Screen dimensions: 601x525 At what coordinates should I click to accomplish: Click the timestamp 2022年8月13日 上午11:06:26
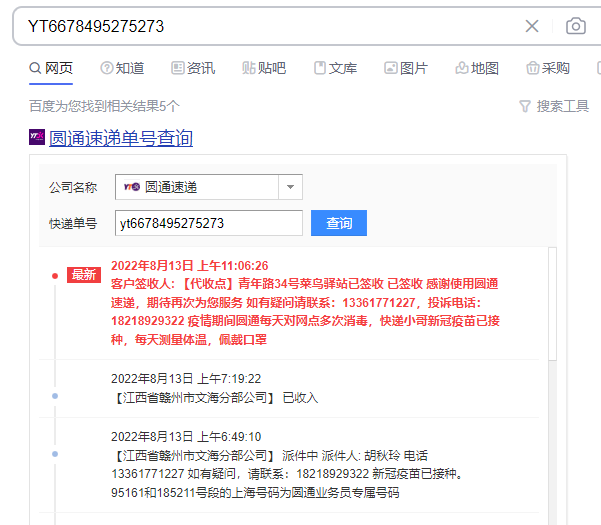click(x=190, y=266)
